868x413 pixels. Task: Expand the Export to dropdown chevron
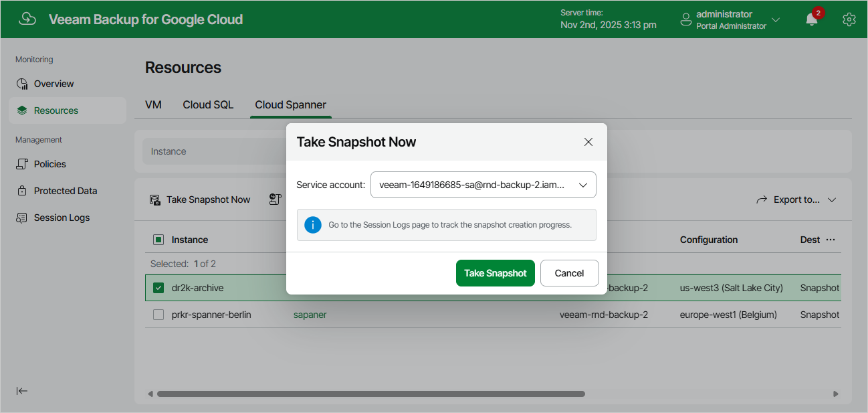[x=832, y=199]
